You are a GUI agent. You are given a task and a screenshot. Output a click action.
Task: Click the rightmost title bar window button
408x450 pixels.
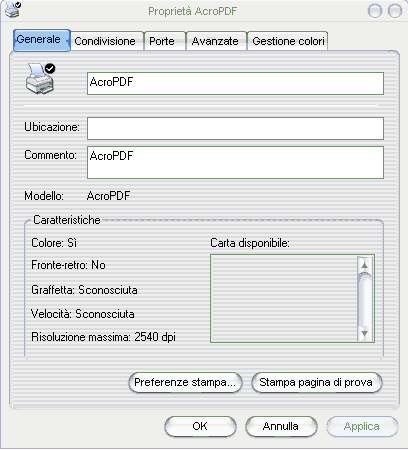click(395, 11)
